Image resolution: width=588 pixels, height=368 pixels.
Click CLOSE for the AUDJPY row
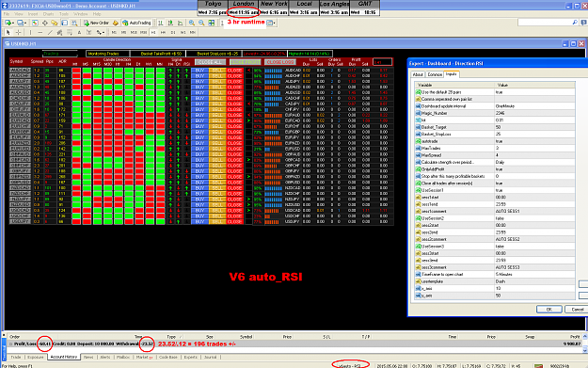(x=235, y=81)
